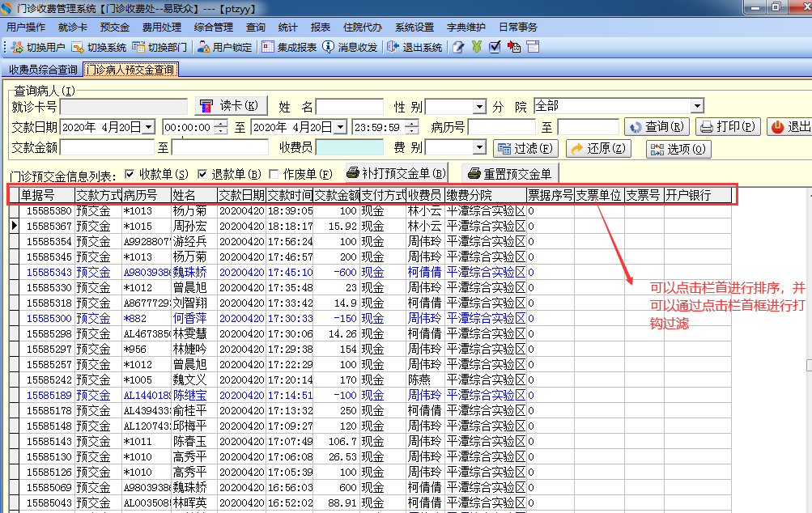
Task: Click the 姓名 name input field
Action: [350, 107]
